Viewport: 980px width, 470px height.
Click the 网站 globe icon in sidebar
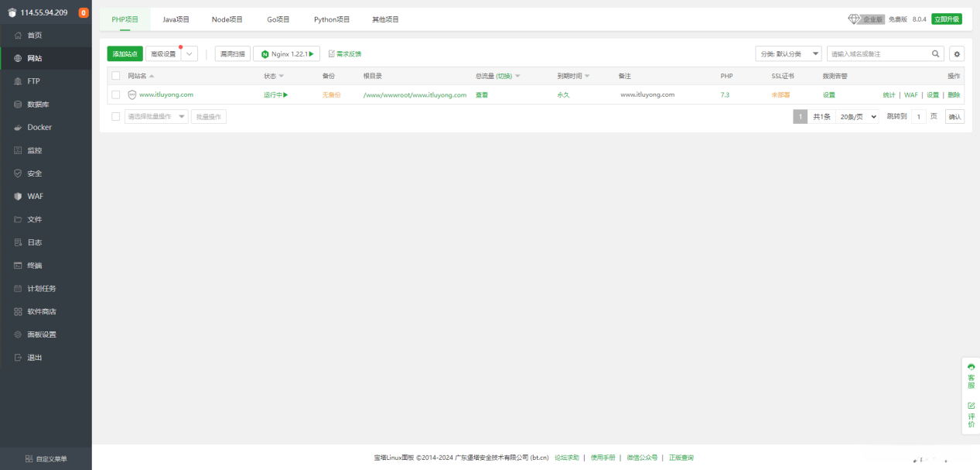(19, 58)
